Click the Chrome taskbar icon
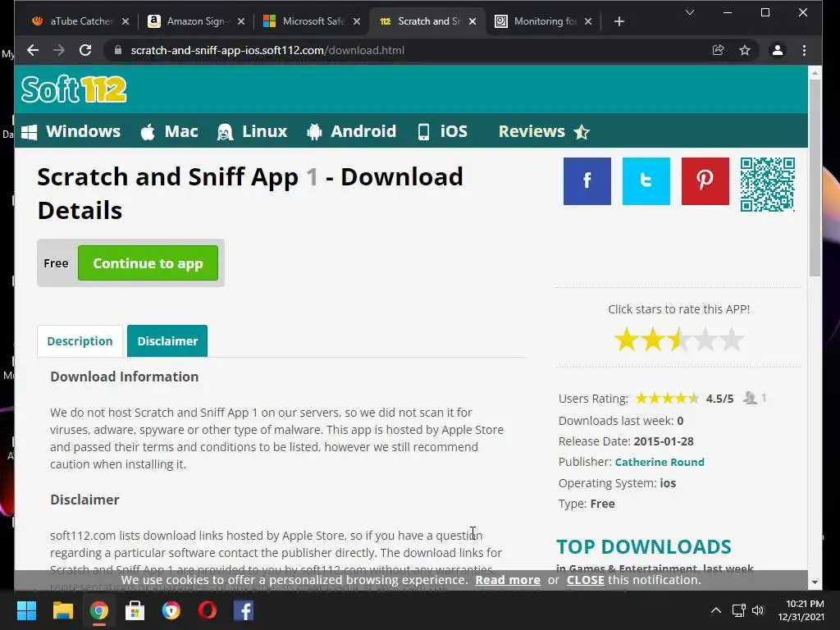 (x=99, y=610)
